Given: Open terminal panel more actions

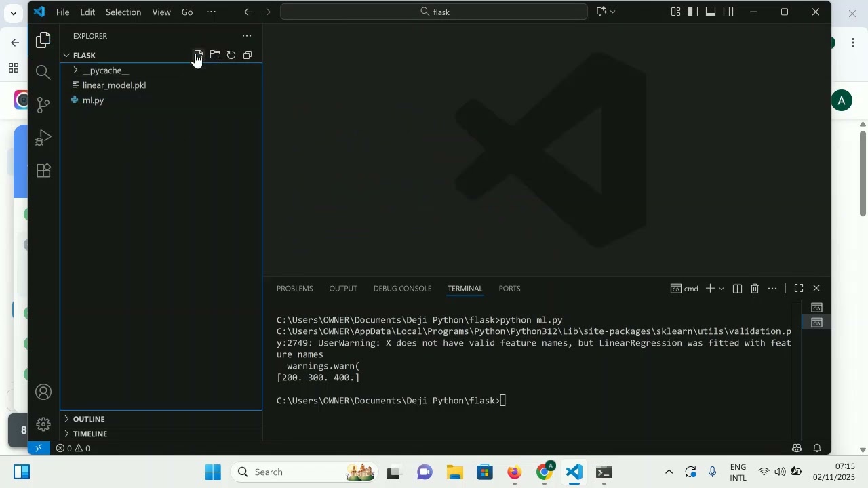Looking at the screenshot, I should [772, 289].
